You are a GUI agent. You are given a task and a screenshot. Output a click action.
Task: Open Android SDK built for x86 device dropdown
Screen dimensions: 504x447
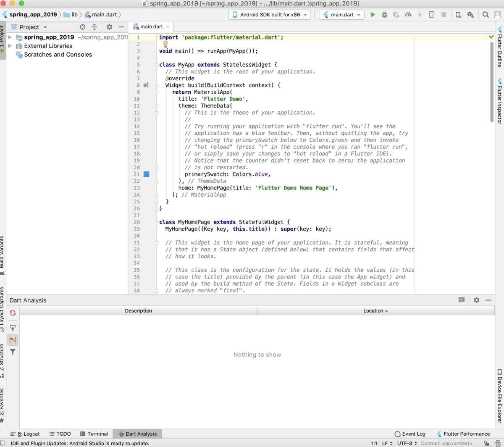point(270,15)
